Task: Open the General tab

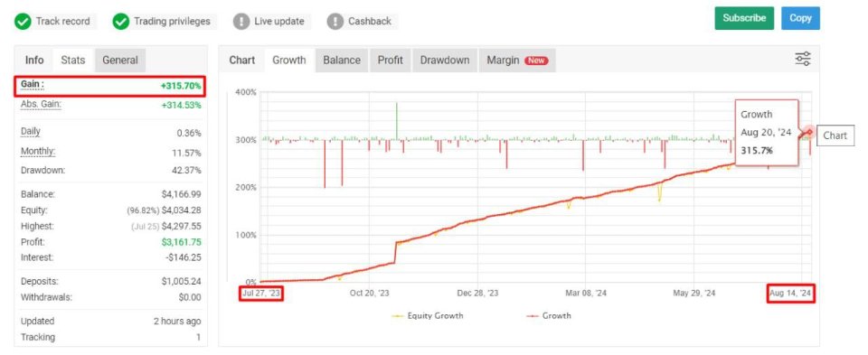Action: click(120, 61)
